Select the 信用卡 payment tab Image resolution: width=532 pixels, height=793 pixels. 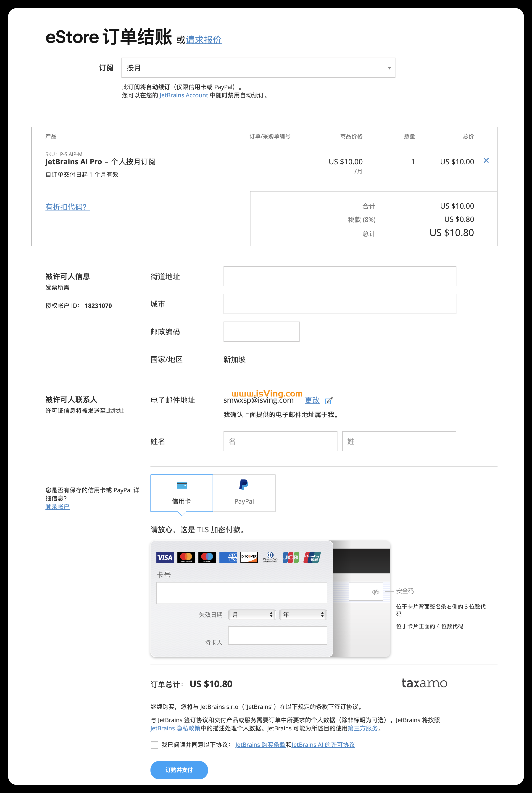click(x=182, y=493)
